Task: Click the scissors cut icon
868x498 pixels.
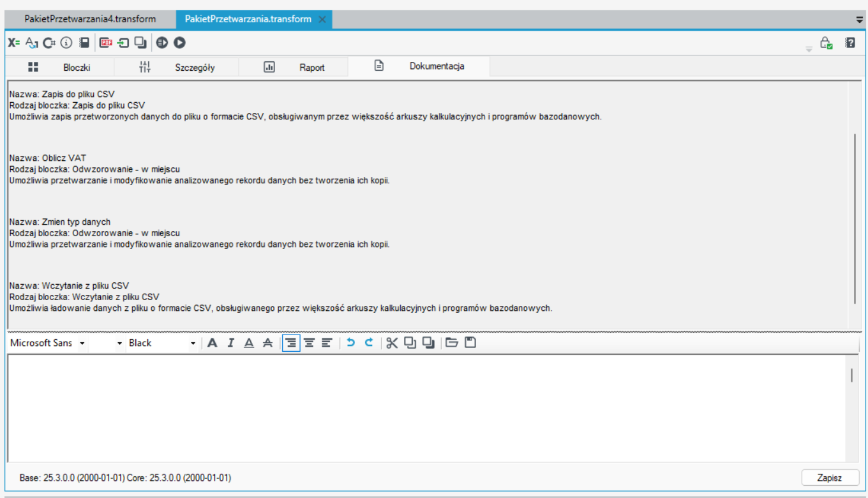Action: coord(392,343)
